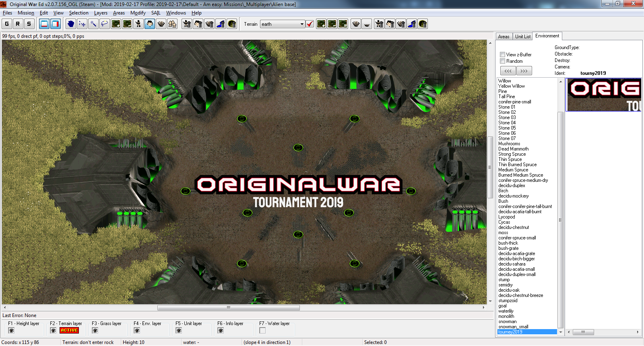Image resolution: width=644 pixels, height=346 pixels.
Task: Toggle F6 Info layer visibility eye
Action: coord(221,331)
